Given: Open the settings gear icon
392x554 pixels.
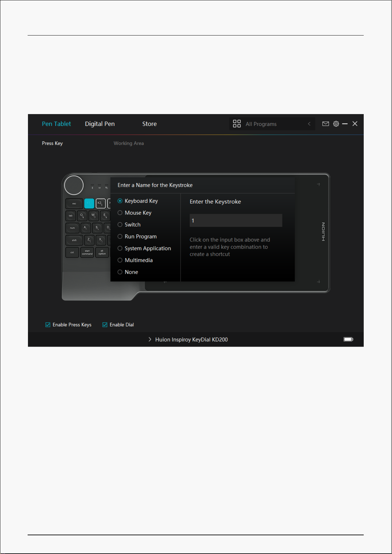Looking at the screenshot, I should (x=336, y=124).
